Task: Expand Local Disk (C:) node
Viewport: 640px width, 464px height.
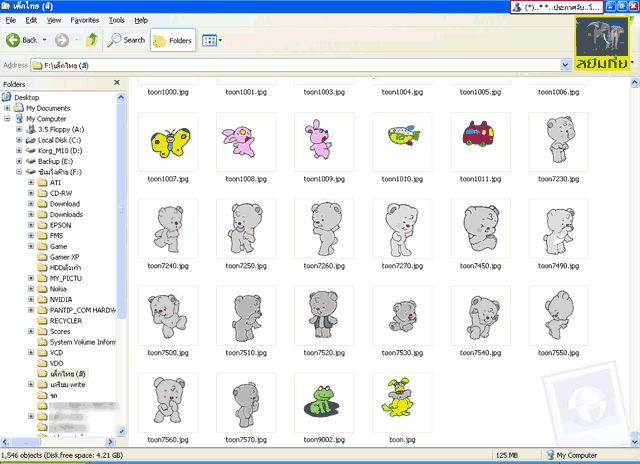Action: point(19,140)
